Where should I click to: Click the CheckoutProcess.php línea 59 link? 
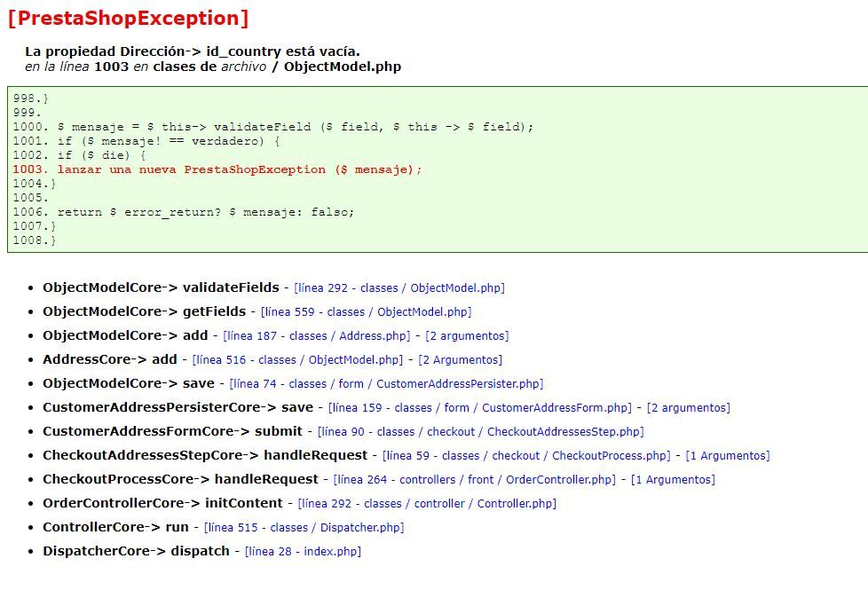point(526,455)
